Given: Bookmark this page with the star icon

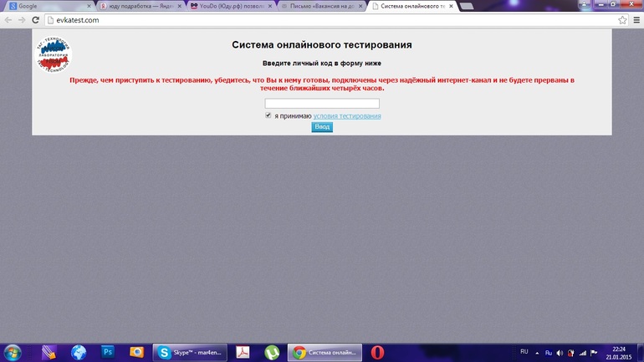Looking at the screenshot, I should tap(622, 20).
